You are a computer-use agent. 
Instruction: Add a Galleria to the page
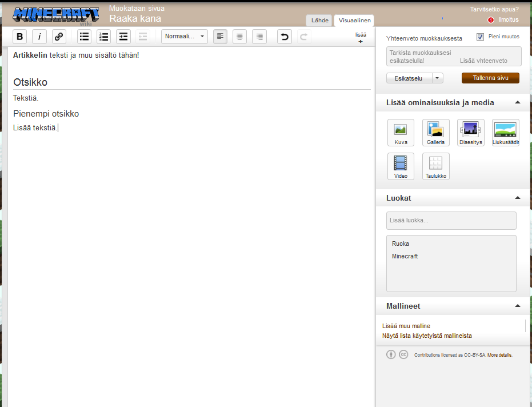pos(435,133)
